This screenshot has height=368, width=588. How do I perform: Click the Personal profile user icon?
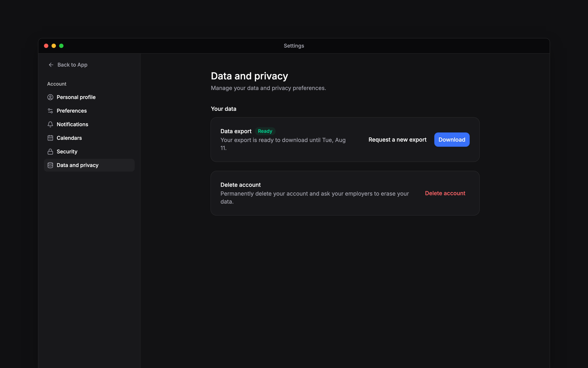tap(50, 97)
